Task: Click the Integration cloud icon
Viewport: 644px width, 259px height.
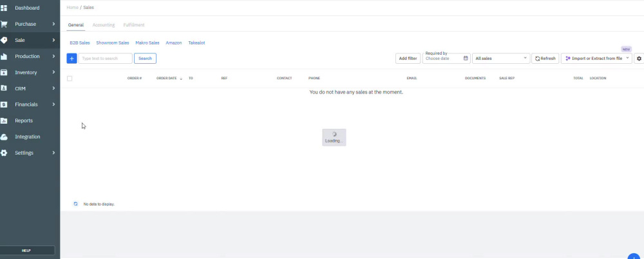Action: point(4,137)
